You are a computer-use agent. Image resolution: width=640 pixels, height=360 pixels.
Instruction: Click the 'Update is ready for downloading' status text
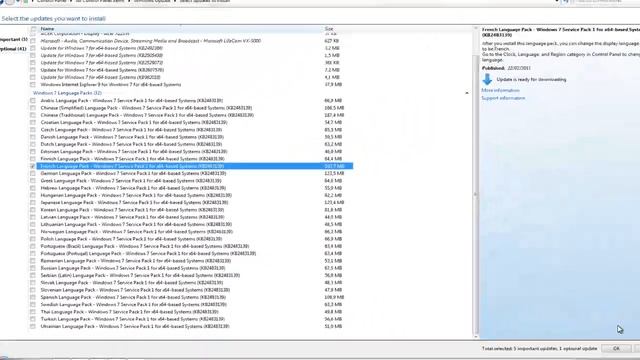coord(531,80)
